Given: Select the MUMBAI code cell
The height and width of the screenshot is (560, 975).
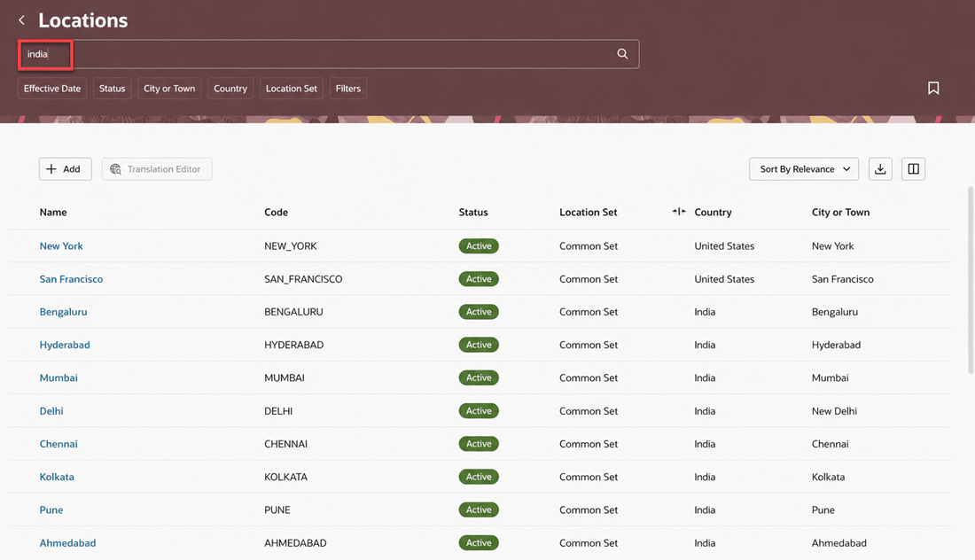Looking at the screenshot, I should click(285, 377).
